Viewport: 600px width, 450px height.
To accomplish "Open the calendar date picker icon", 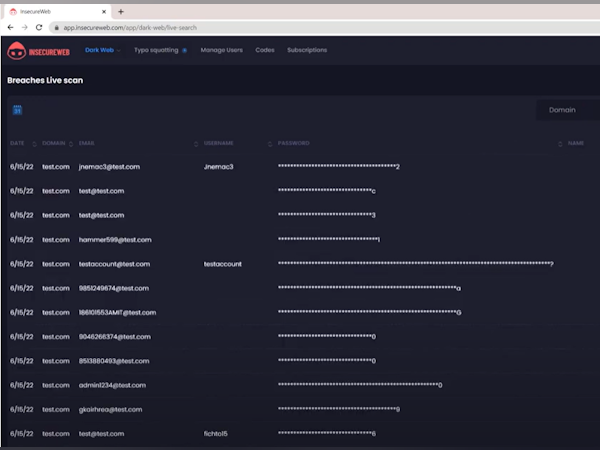I will pyautogui.click(x=17, y=110).
